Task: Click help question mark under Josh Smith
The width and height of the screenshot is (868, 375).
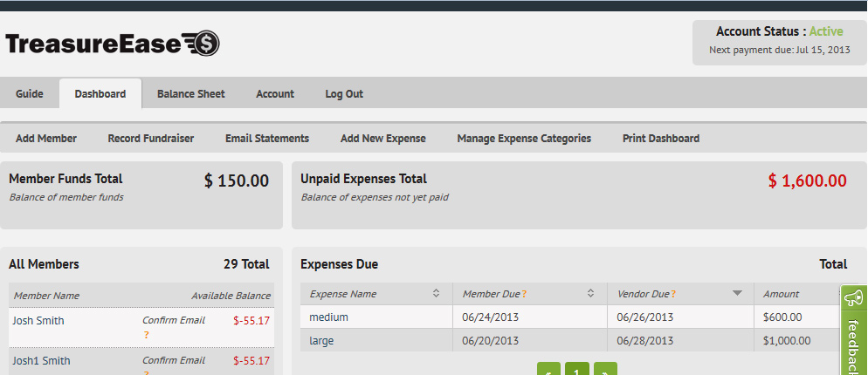Action: (146, 335)
